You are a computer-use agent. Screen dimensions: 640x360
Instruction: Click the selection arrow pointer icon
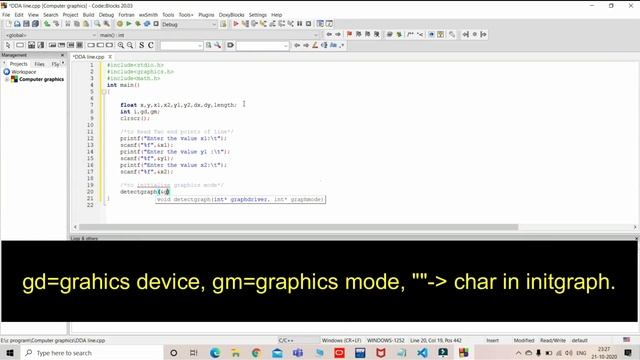click(x=8, y=45)
